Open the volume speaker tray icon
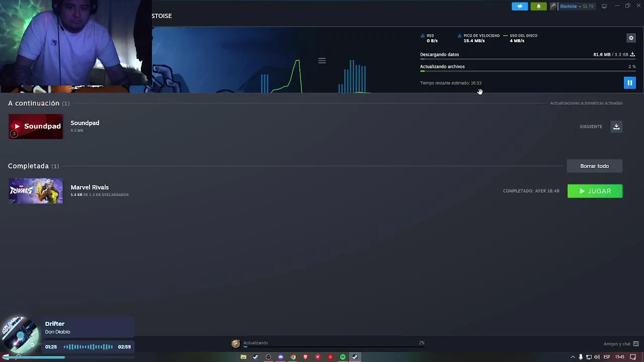Viewport: 644px width, 362px height. pos(597,357)
